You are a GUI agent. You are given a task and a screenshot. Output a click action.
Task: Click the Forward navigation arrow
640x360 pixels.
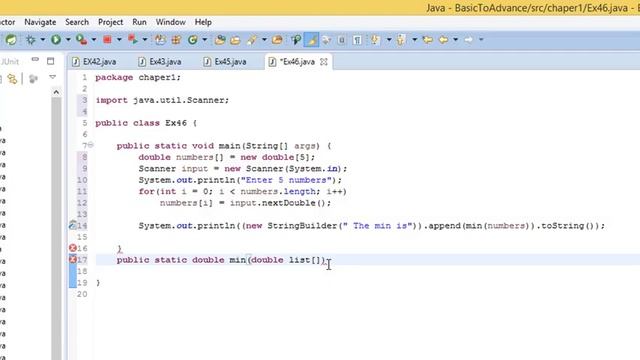[469, 40]
